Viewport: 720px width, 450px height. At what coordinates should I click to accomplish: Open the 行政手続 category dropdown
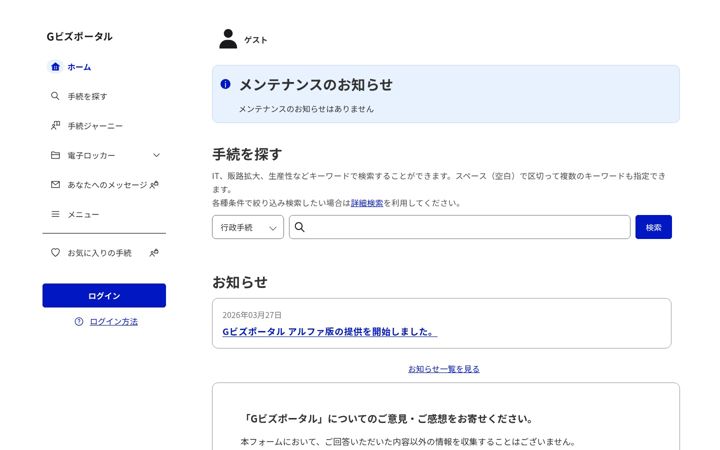248,227
